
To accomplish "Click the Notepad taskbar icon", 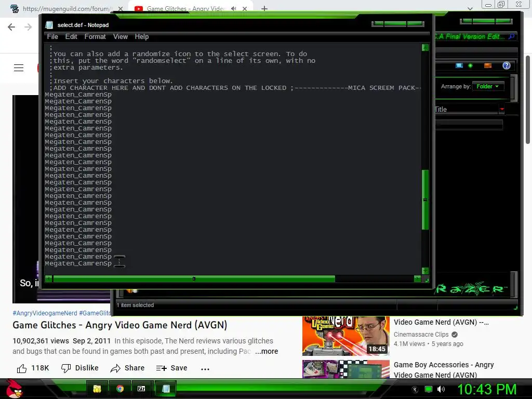I will (x=166, y=389).
